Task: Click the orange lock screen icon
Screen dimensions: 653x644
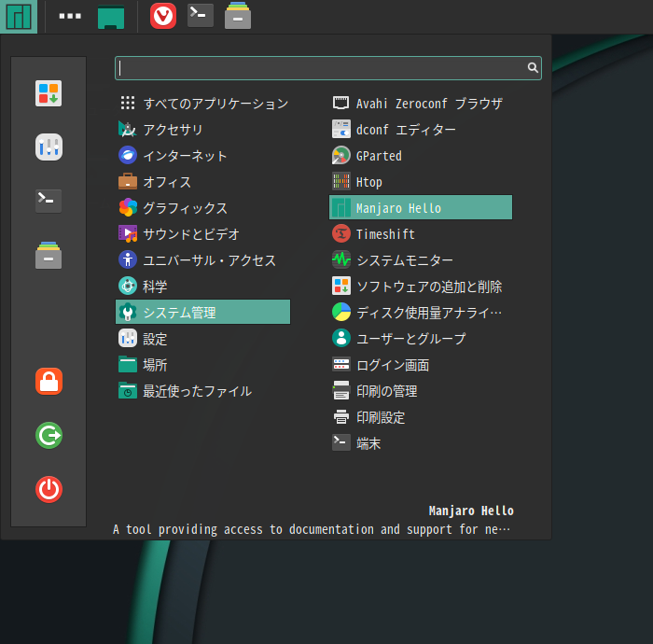Action: click(49, 381)
